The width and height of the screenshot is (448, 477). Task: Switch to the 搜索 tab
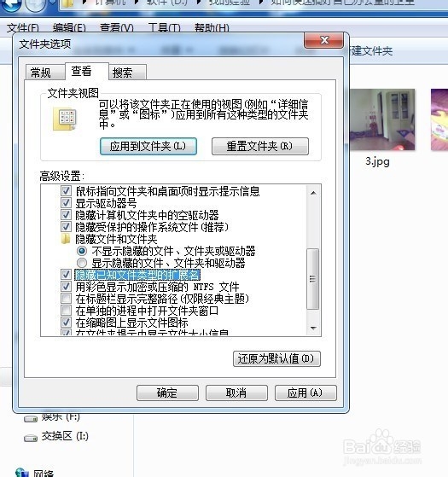[127, 73]
